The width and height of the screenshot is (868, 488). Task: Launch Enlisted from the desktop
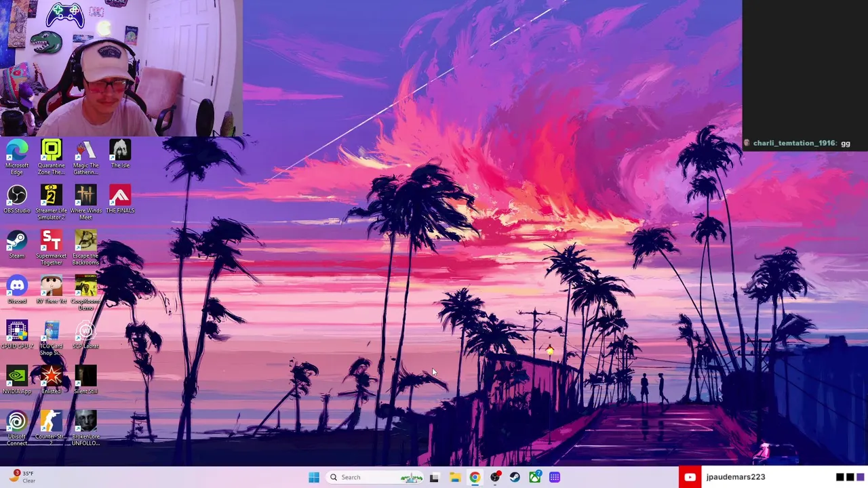coord(51,380)
